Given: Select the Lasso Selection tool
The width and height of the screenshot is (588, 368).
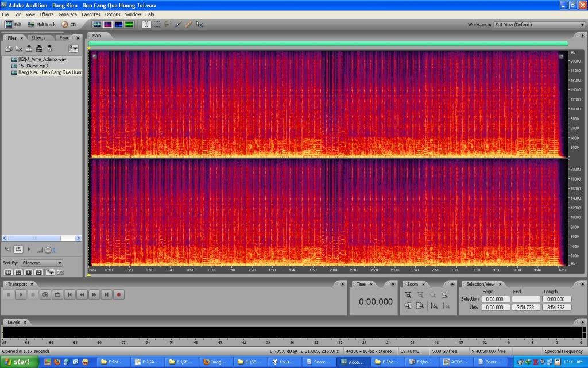Looking at the screenshot, I should [x=168, y=24].
